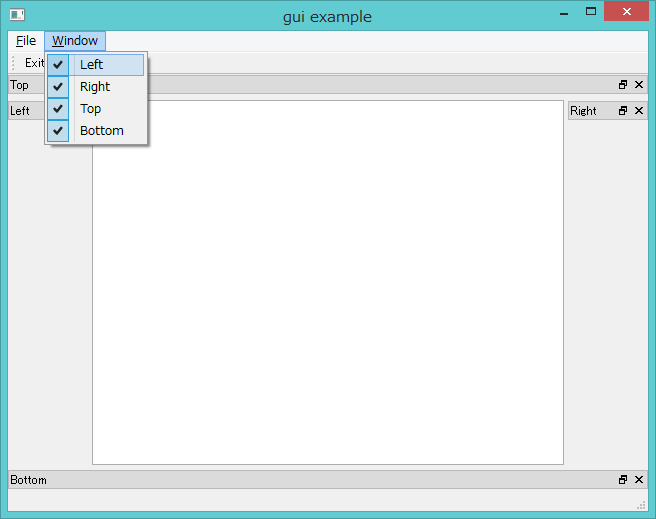Float the Top dock panel

tap(623, 85)
